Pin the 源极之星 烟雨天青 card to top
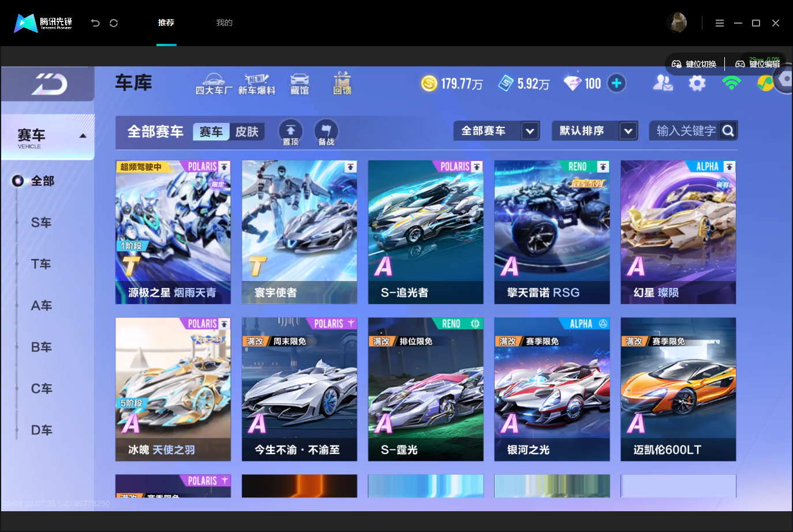Image resolution: width=793 pixels, height=532 pixels. tap(224, 167)
